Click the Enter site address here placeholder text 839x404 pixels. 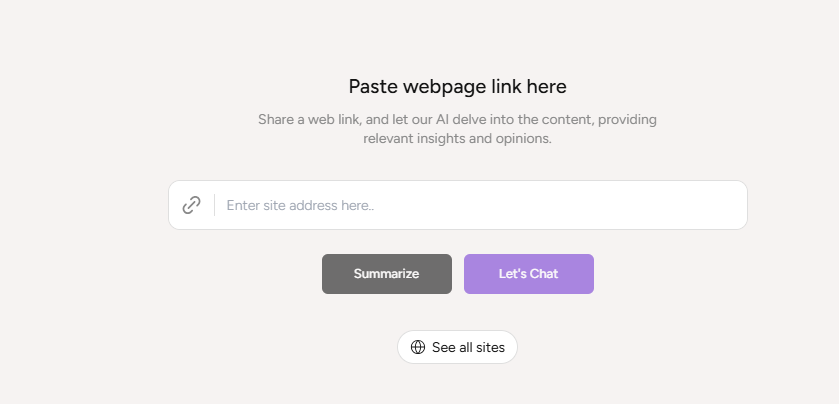300,205
